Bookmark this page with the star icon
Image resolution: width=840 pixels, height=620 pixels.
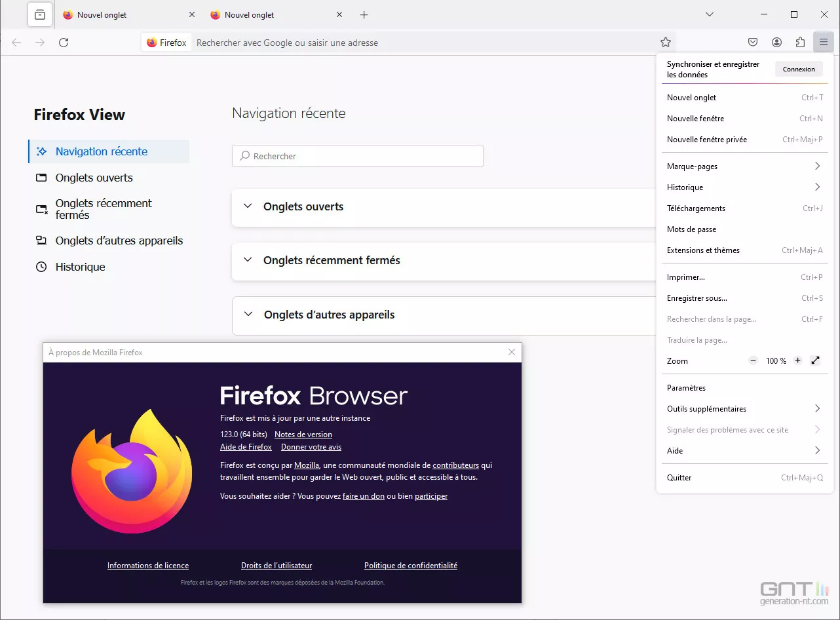click(x=666, y=43)
